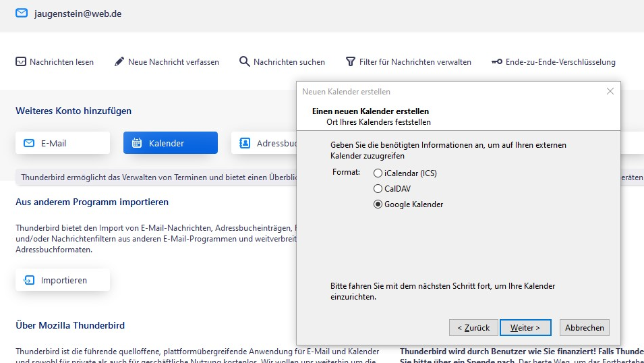The image size is (644, 363).
Task: Open Nachrichten lesen link text
Action: (x=61, y=62)
